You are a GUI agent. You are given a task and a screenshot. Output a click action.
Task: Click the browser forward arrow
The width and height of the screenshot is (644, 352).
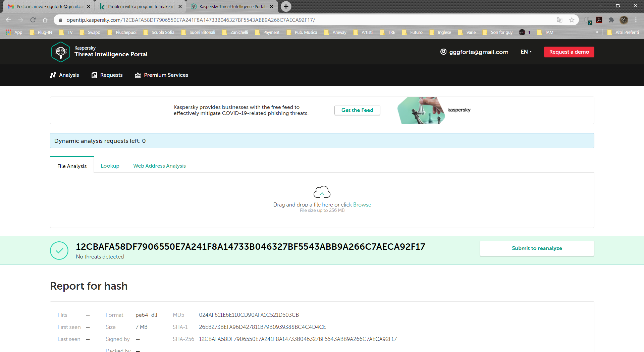pos(21,20)
